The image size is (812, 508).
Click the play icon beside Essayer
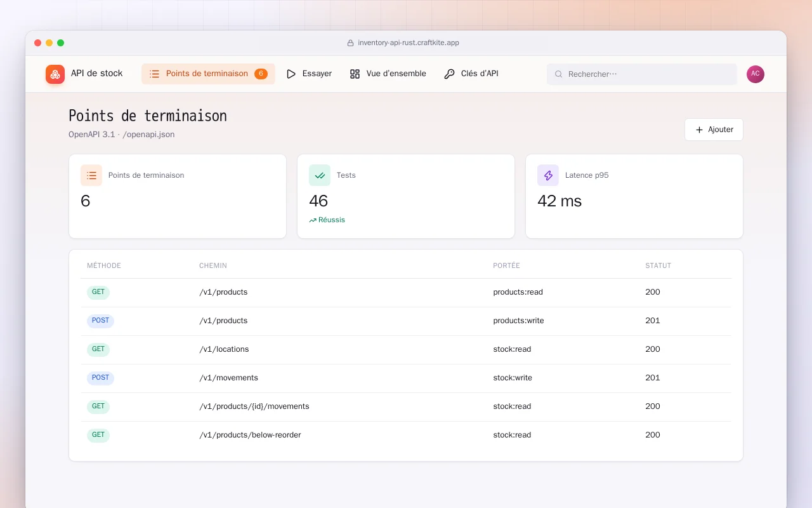(291, 74)
